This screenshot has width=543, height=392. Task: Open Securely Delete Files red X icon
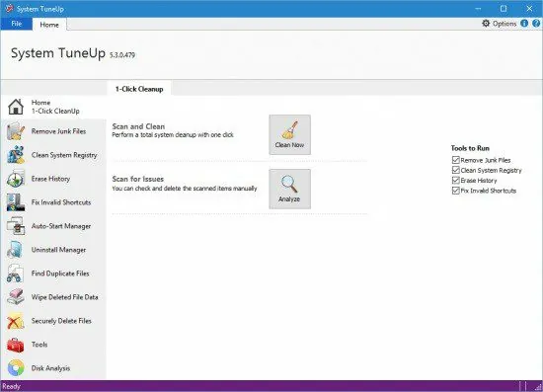point(16,321)
